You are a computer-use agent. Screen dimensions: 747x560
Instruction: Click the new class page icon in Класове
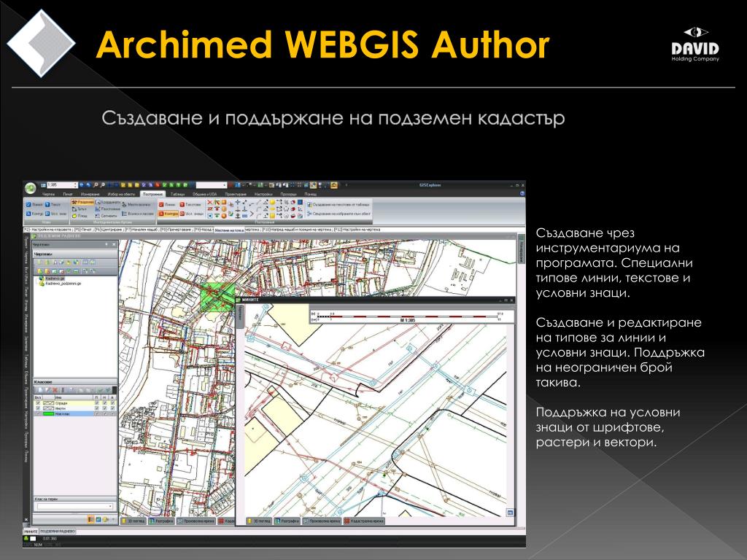[41, 390]
